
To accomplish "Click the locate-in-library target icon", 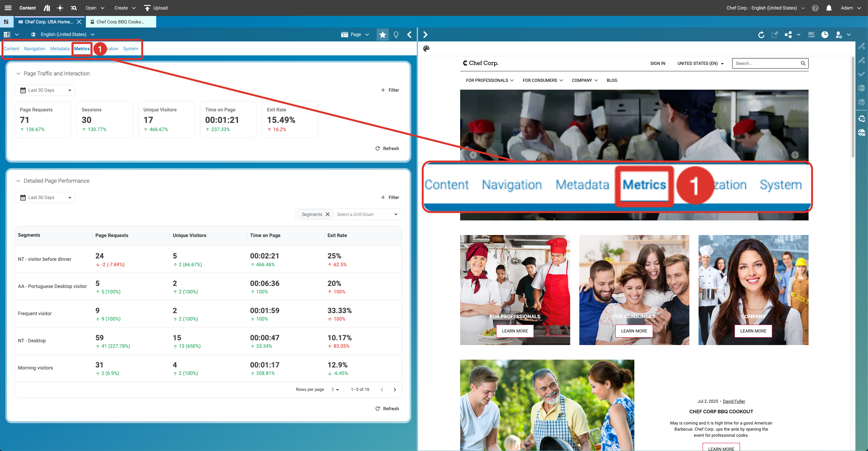I will point(60,8).
